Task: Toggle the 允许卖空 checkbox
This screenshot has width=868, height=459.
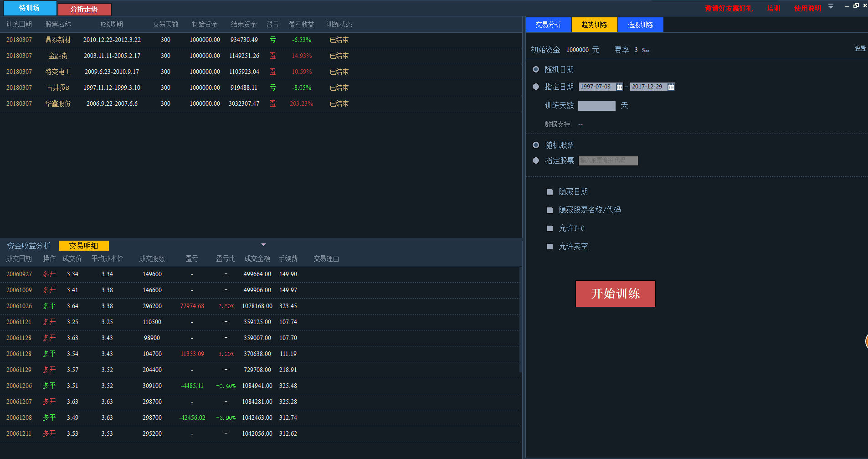Action: (550, 247)
